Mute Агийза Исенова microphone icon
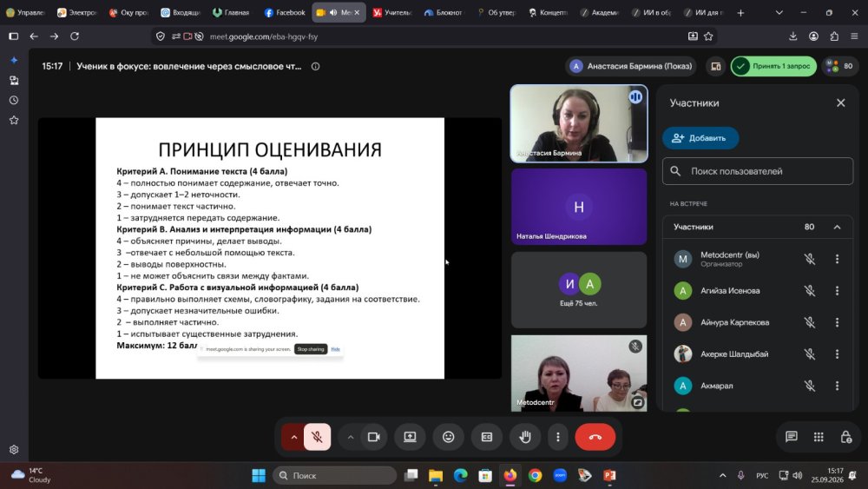Viewport: 868px width, 489px height. tap(810, 291)
